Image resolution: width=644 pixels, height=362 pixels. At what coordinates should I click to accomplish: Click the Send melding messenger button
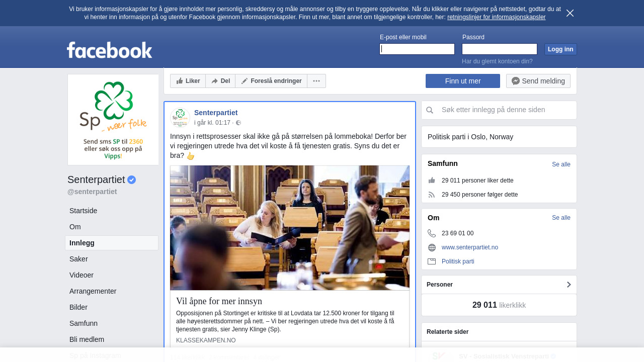[x=538, y=81]
